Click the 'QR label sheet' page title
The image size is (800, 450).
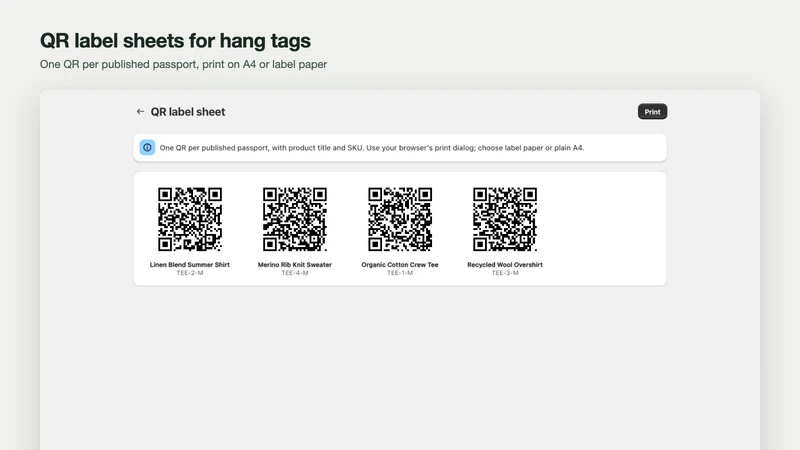tap(188, 112)
